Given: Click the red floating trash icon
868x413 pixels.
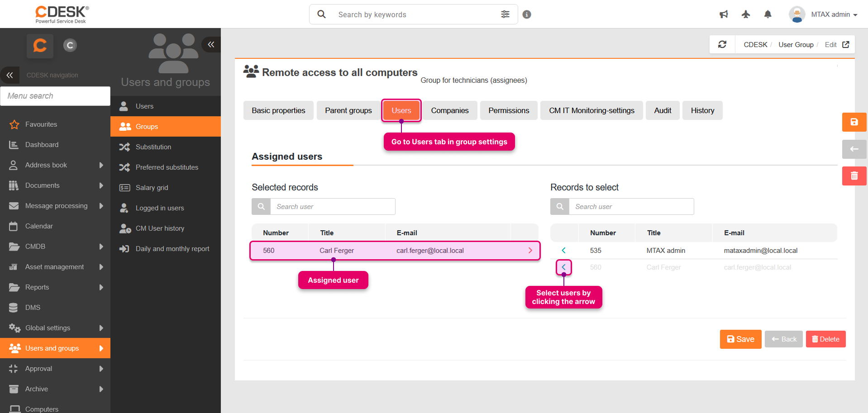Looking at the screenshot, I should coord(854,176).
